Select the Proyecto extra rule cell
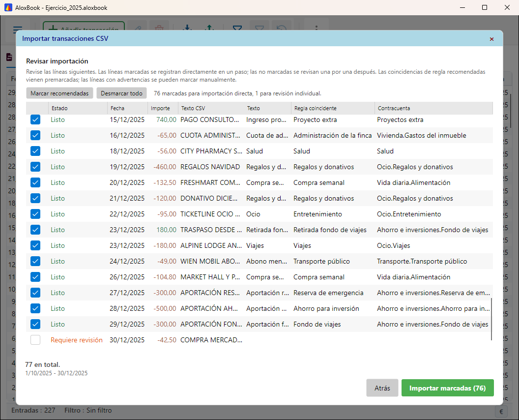The image size is (519, 420). coord(315,120)
